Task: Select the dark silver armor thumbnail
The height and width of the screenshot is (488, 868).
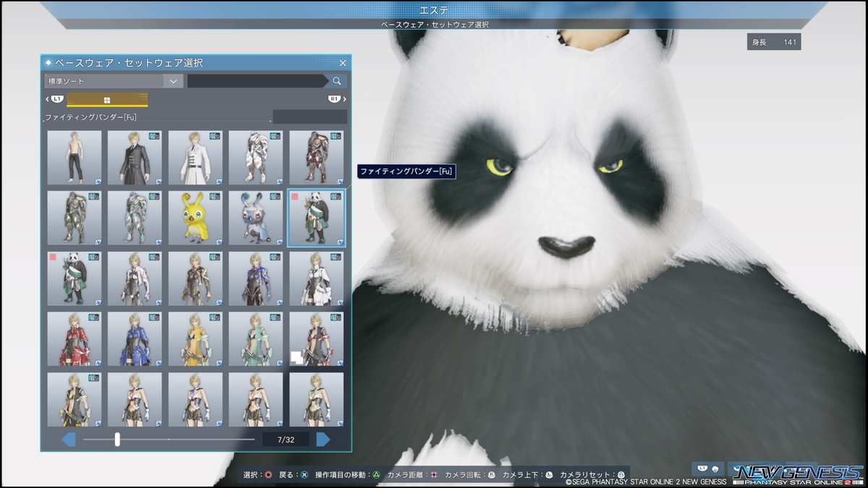Action: [75, 218]
